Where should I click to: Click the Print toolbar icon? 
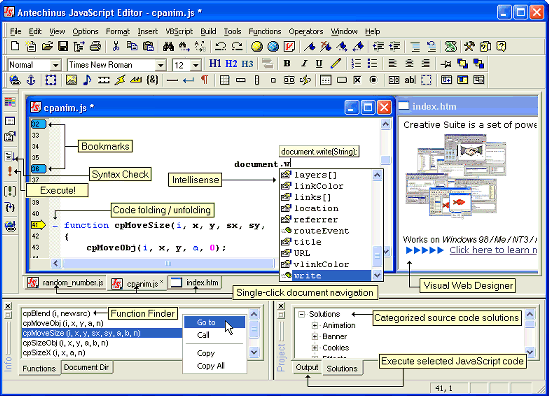click(x=95, y=46)
